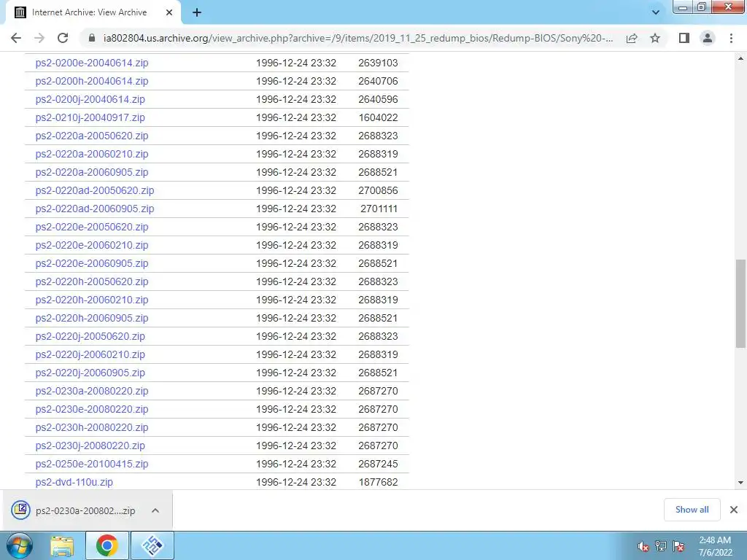Open Chrome's three-dot menu
The height and width of the screenshot is (560, 747).
(731, 38)
